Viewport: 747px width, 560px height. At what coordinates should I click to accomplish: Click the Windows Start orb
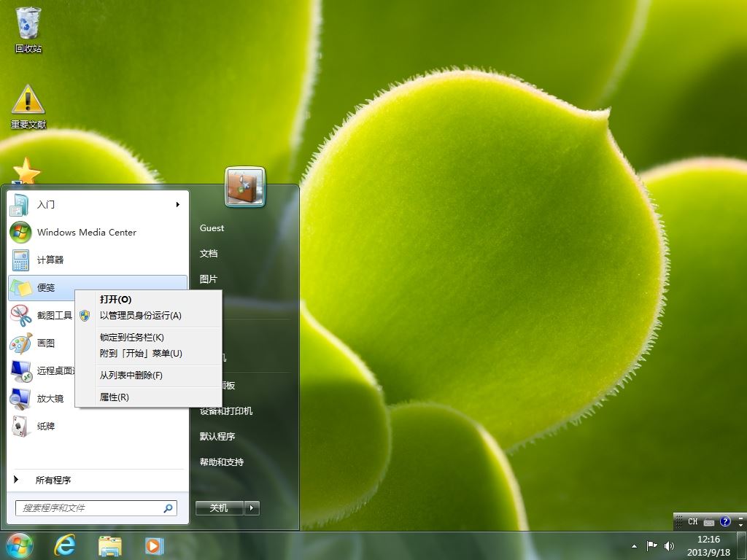click(x=19, y=545)
